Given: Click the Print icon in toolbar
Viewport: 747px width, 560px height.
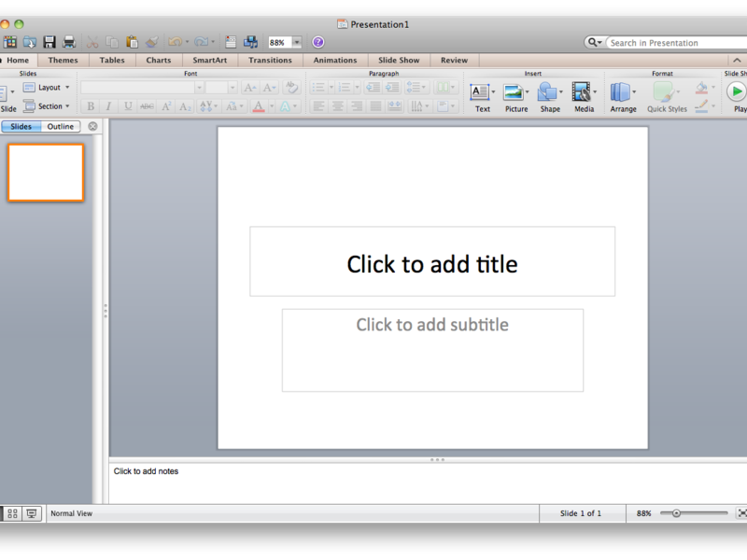Looking at the screenshot, I should [x=69, y=42].
